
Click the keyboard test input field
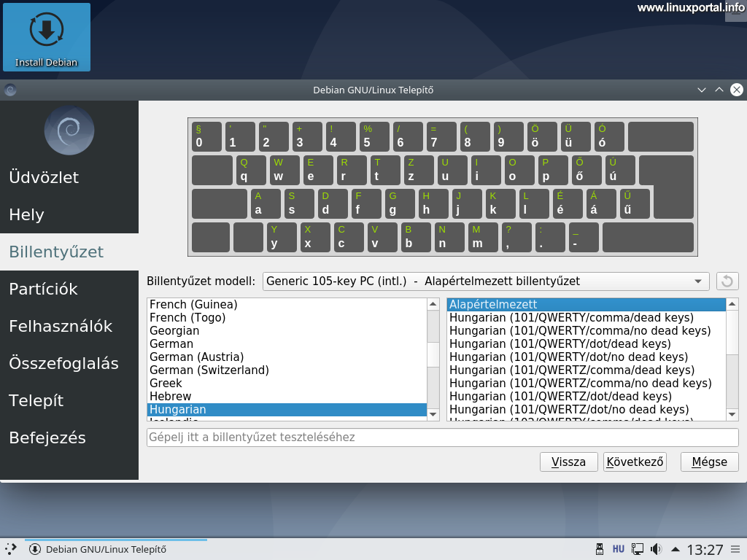point(442,437)
